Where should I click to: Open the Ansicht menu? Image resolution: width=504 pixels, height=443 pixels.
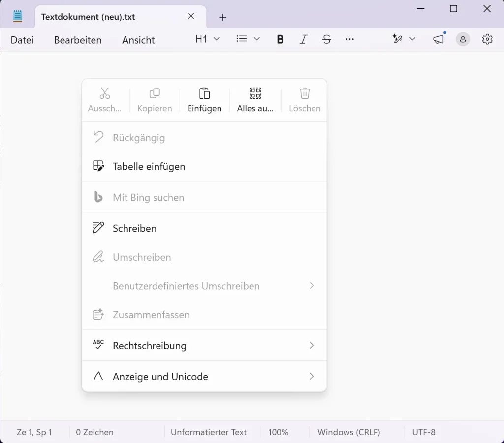[138, 40]
